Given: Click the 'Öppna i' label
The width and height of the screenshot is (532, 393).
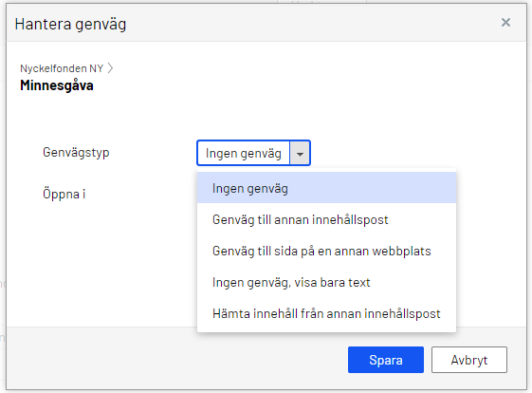Looking at the screenshot, I should (x=64, y=194).
